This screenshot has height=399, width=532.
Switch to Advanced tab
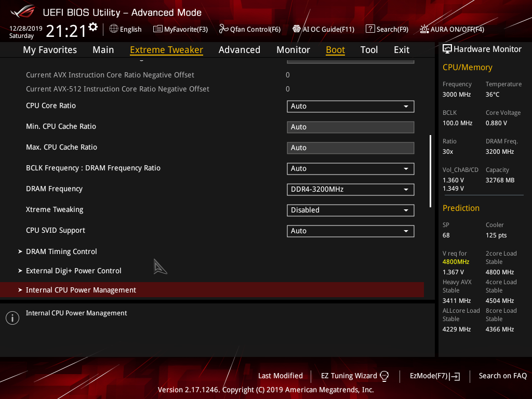[239, 50]
